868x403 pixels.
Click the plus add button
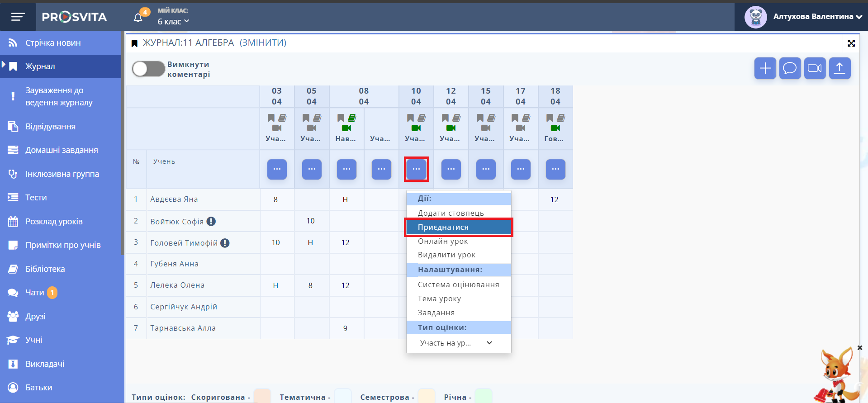765,68
